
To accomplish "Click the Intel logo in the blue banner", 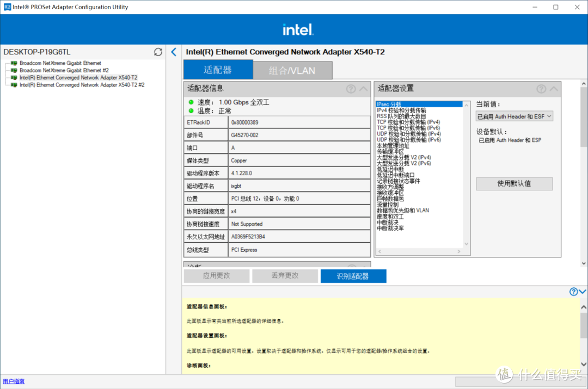I will [297, 28].
